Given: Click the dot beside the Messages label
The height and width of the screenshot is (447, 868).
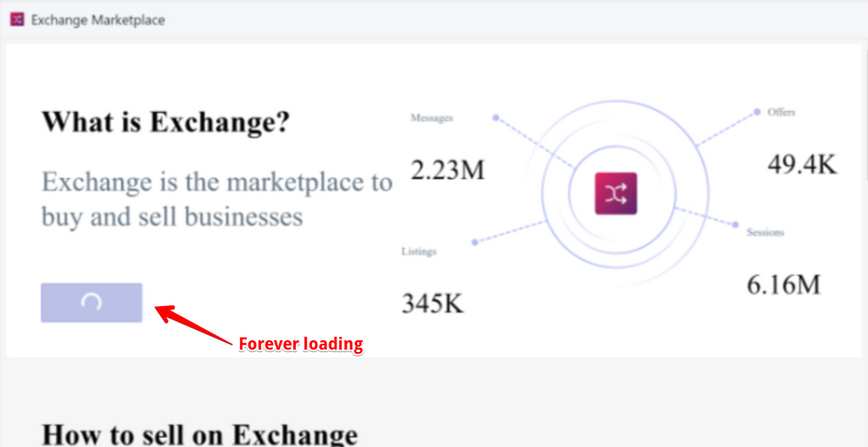Looking at the screenshot, I should coord(496,118).
